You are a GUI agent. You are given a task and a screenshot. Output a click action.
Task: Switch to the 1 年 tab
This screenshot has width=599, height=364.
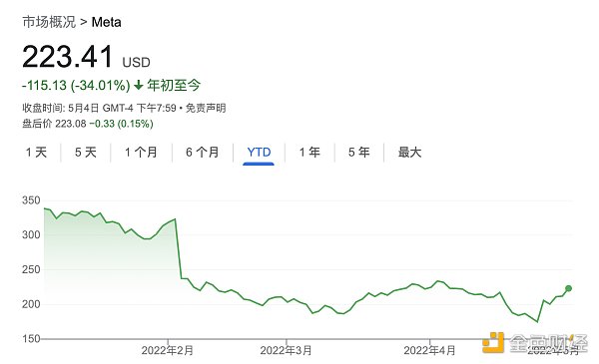[309, 153]
